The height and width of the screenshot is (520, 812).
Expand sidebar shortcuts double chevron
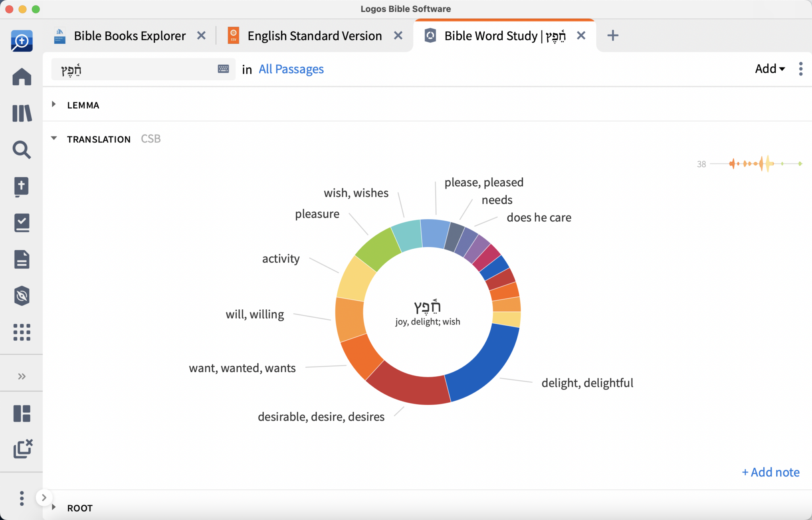tap(22, 376)
